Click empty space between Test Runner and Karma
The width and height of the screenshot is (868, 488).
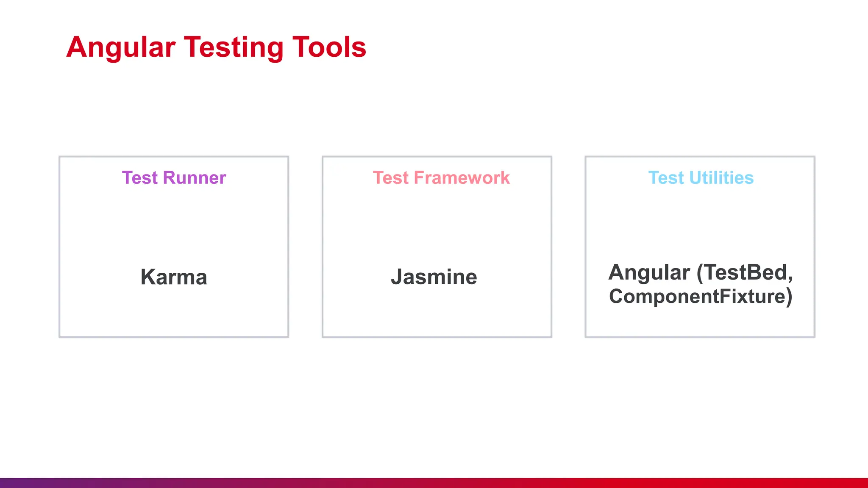[174, 227]
